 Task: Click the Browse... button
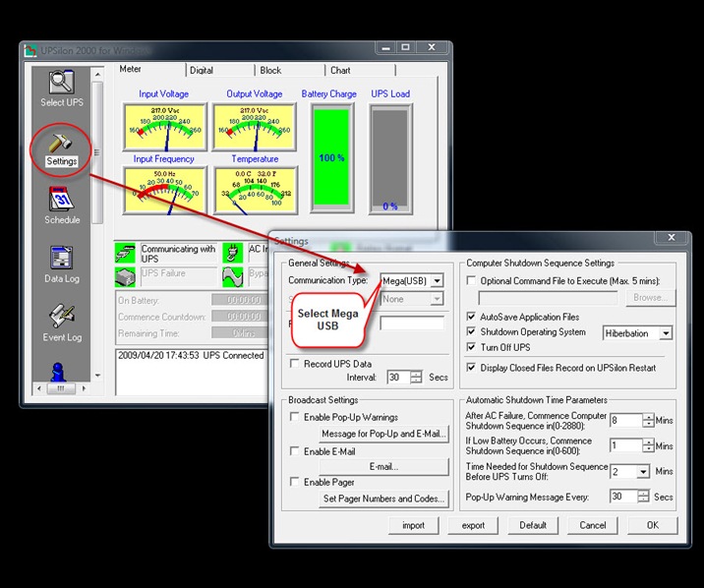[x=650, y=298]
